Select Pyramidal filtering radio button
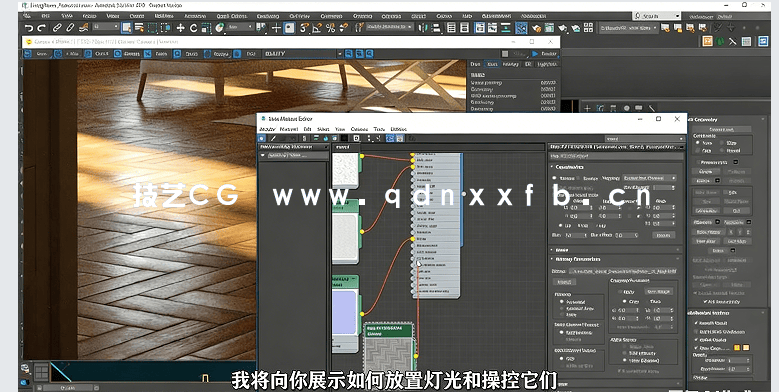779x392 pixels. 562,302
